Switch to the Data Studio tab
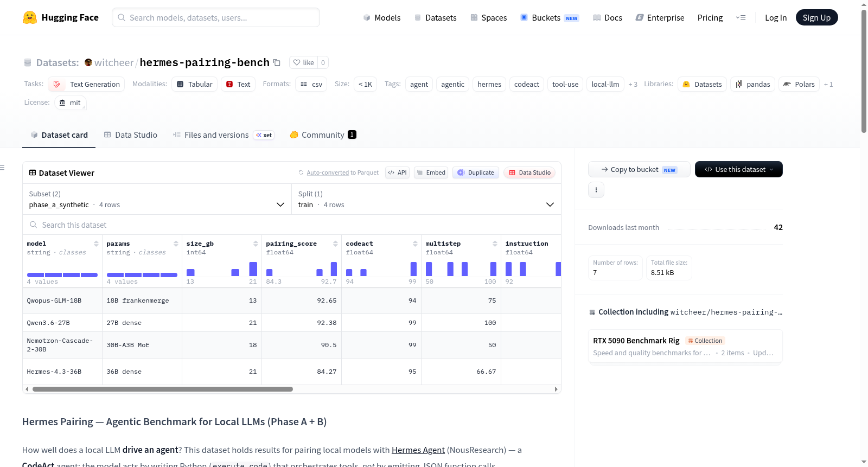The image size is (868, 467). (131, 135)
